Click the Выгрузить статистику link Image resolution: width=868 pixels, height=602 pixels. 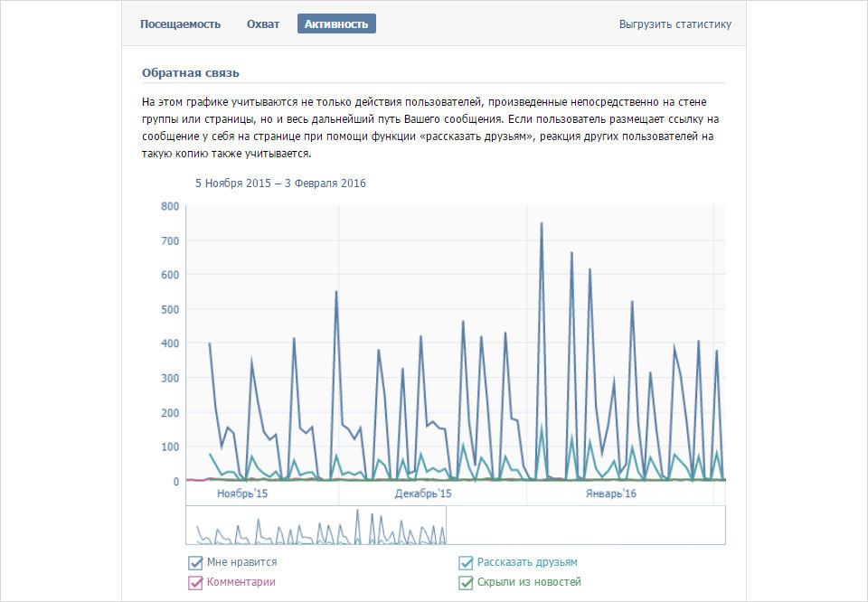click(675, 24)
